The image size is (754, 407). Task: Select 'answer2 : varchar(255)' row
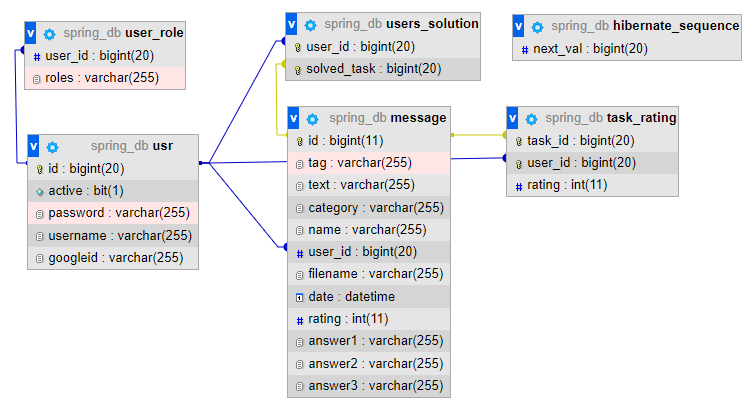click(369, 364)
